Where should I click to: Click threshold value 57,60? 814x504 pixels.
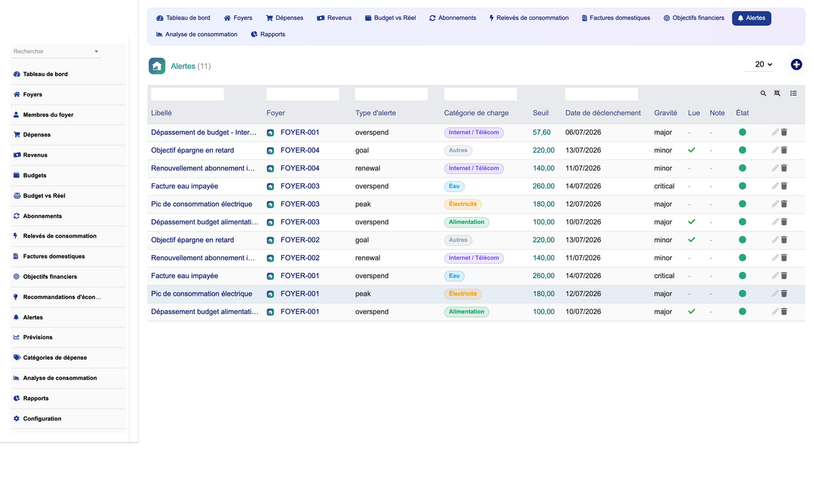click(x=542, y=132)
